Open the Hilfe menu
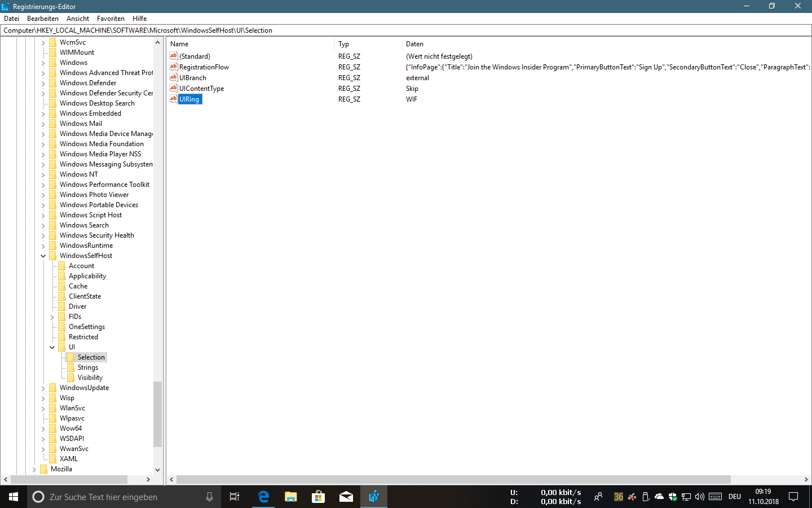Image resolution: width=812 pixels, height=508 pixels. coord(139,18)
